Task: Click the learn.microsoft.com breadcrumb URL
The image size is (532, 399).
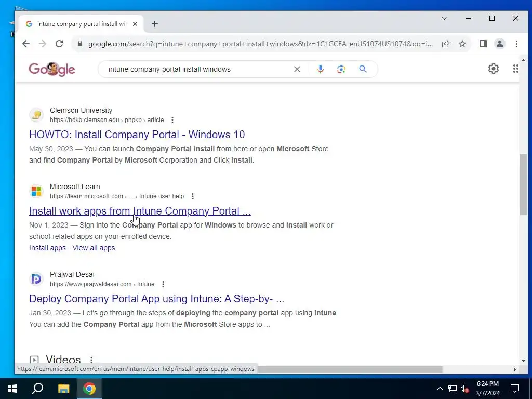Action: click(x=117, y=196)
